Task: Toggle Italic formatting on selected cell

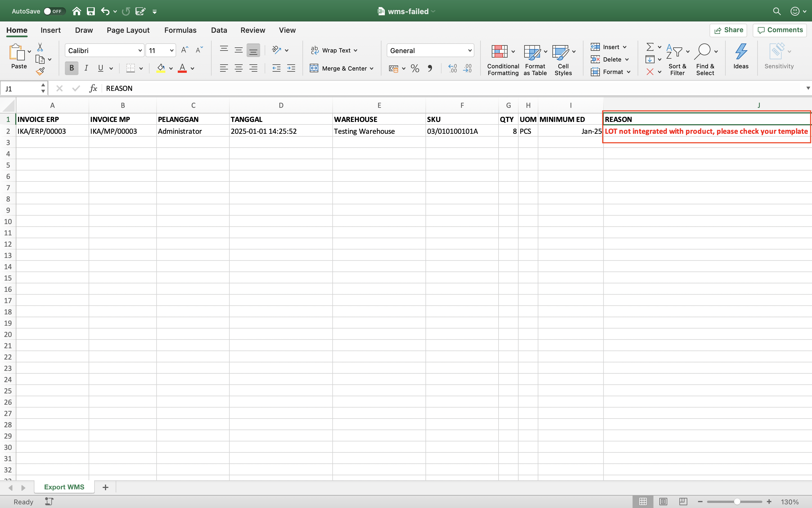Action: pos(85,69)
